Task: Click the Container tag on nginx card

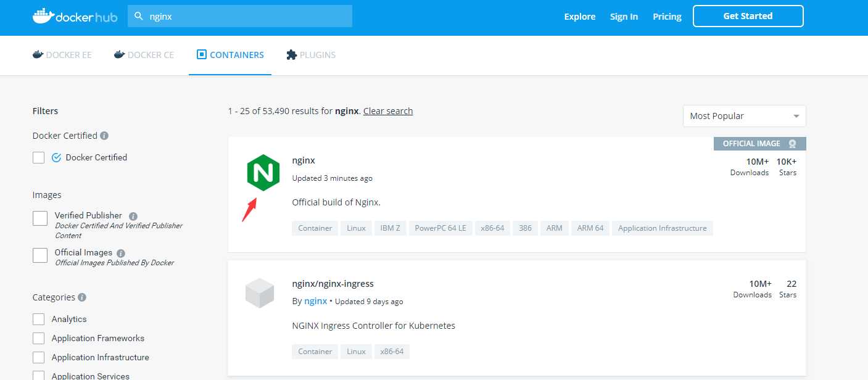Action: (x=315, y=228)
